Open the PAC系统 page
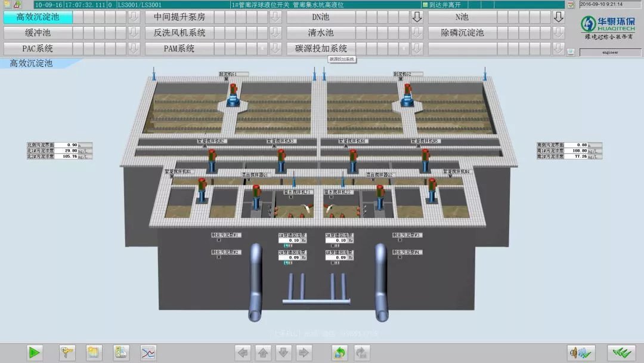Screen dimensions: 644x363 click(x=38, y=48)
